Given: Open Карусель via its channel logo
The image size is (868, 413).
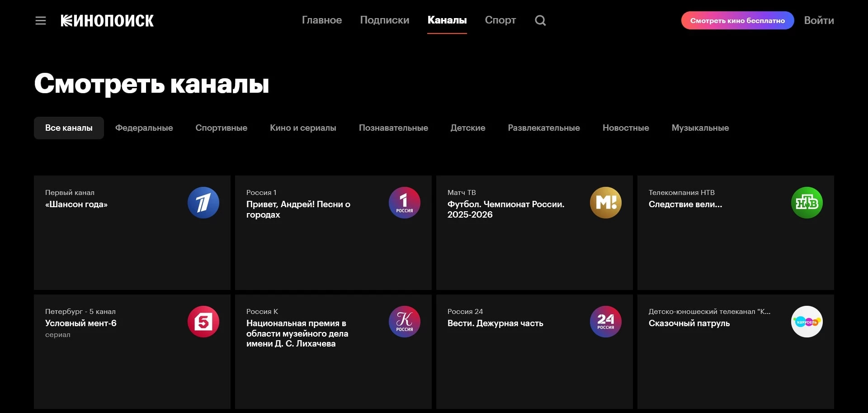Looking at the screenshot, I should pos(807,321).
